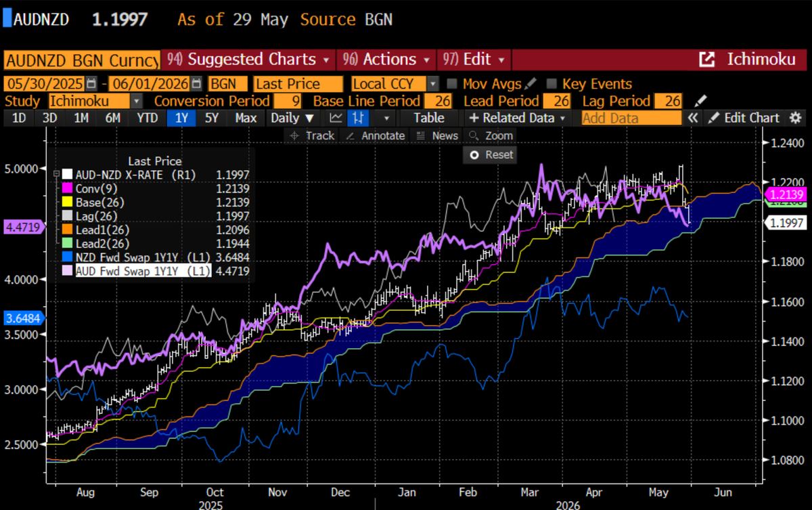Click the start date field 05/30/2025
812x510 pixels.
pyautogui.click(x=44, y=84)
